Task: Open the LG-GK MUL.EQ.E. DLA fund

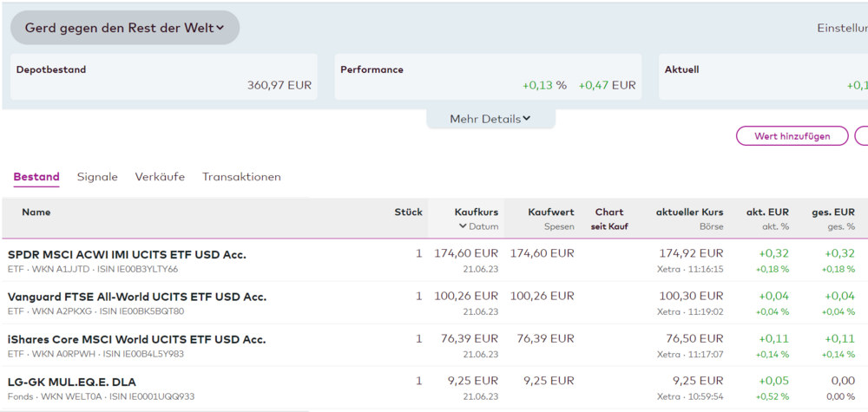Action: [72, 382]
